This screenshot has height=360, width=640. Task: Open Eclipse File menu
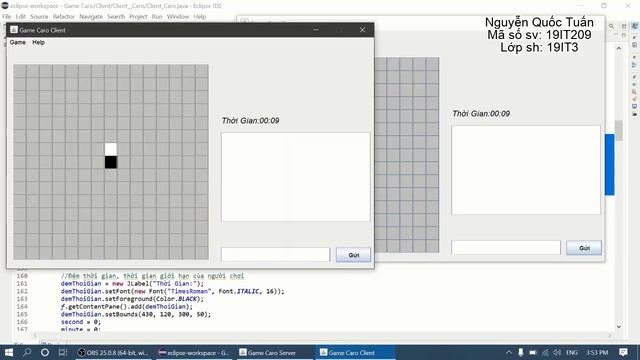[x=7, y=17]
